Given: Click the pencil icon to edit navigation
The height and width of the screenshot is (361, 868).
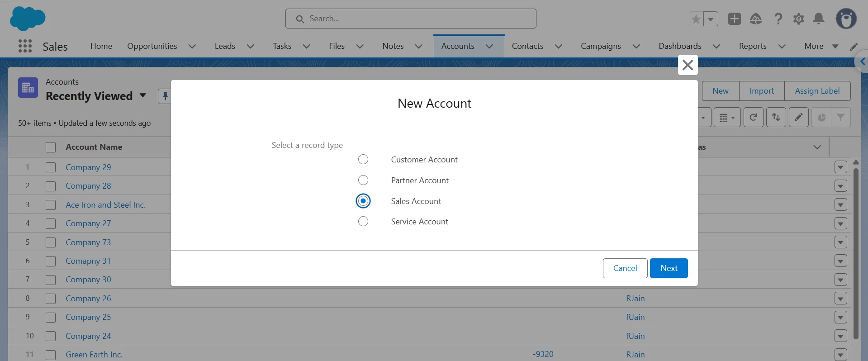Looking at the screenshot, I should pyautogui.click(x=854, y=47).
